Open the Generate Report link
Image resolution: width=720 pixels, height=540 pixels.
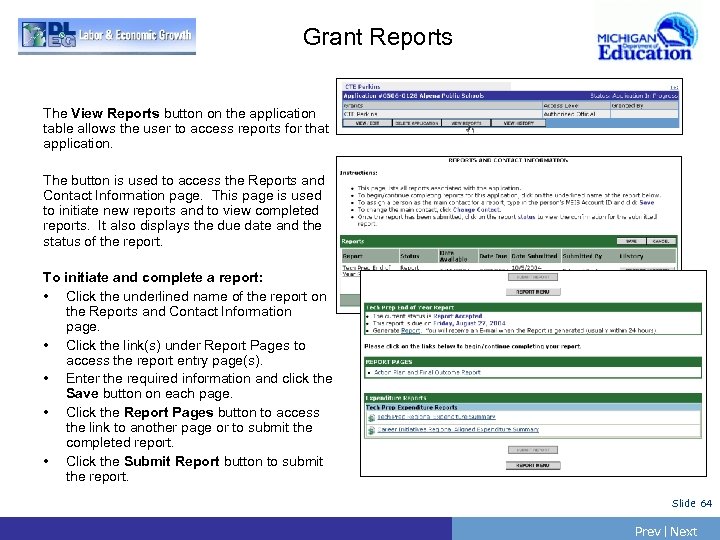pyautogui.click(x=410, y=330)
